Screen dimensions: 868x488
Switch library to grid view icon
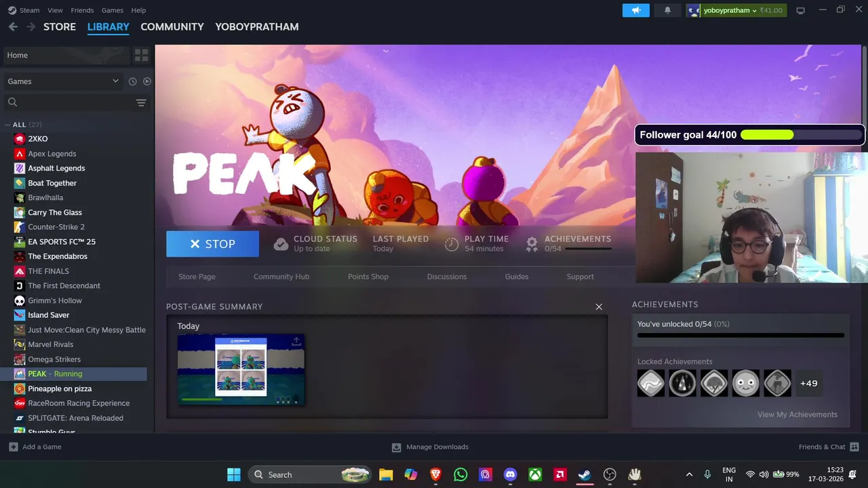point(141,55)
